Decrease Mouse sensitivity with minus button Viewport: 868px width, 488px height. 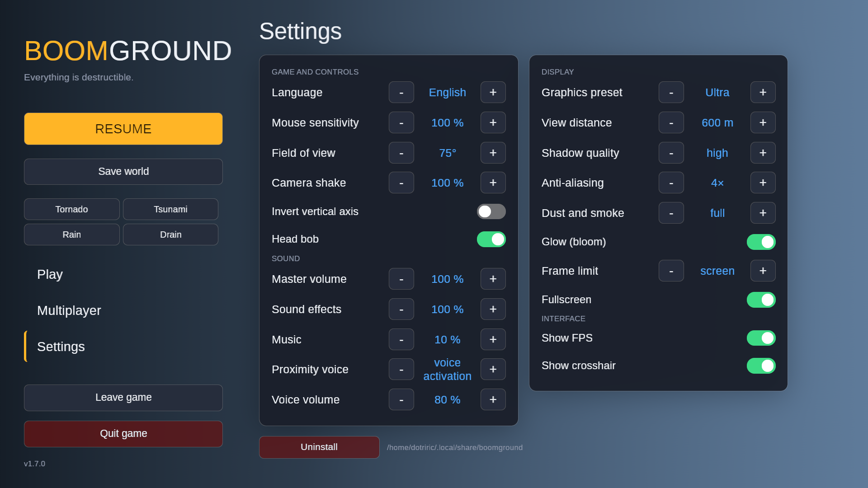[401, 122]
